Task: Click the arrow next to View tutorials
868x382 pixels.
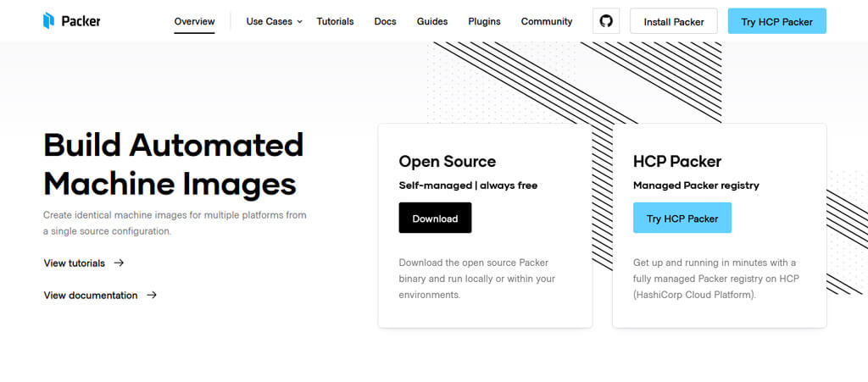Action: [119, 263]
